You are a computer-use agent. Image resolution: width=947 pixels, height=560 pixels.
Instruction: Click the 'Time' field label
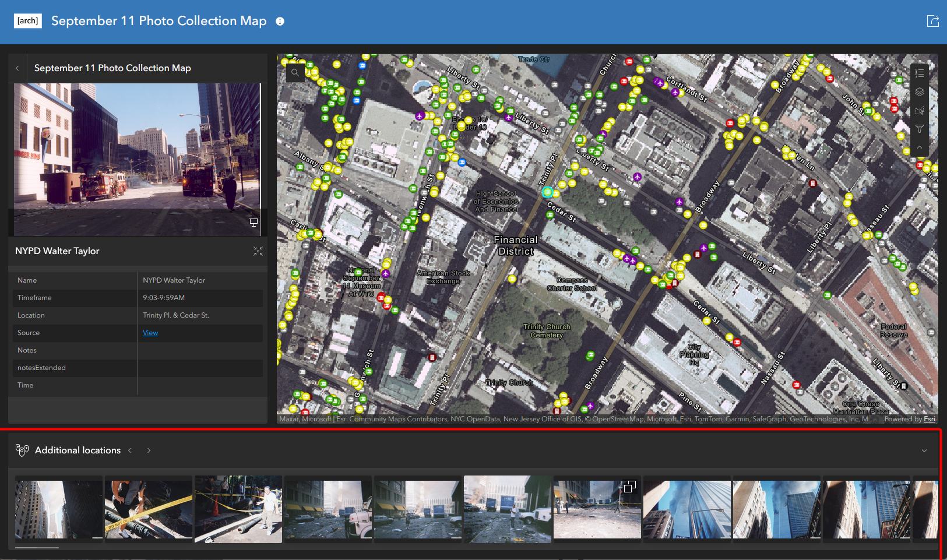click(25, 385)
